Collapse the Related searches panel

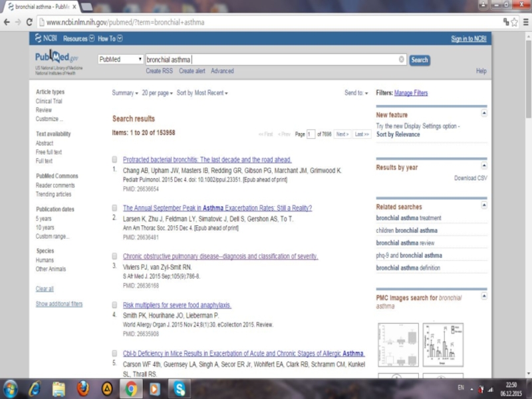pyautogui.click(x=484, y=205)
